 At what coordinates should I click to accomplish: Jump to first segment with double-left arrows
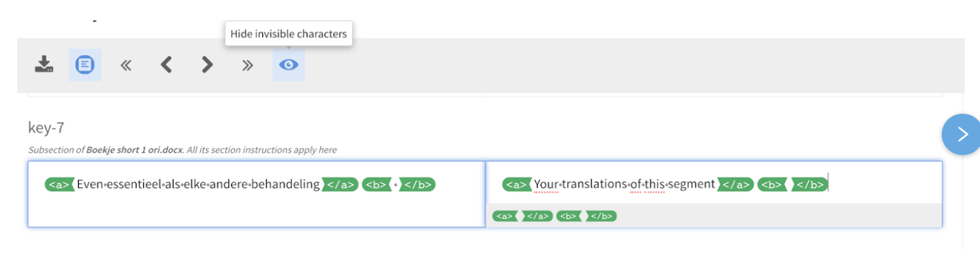coord(126,65)
